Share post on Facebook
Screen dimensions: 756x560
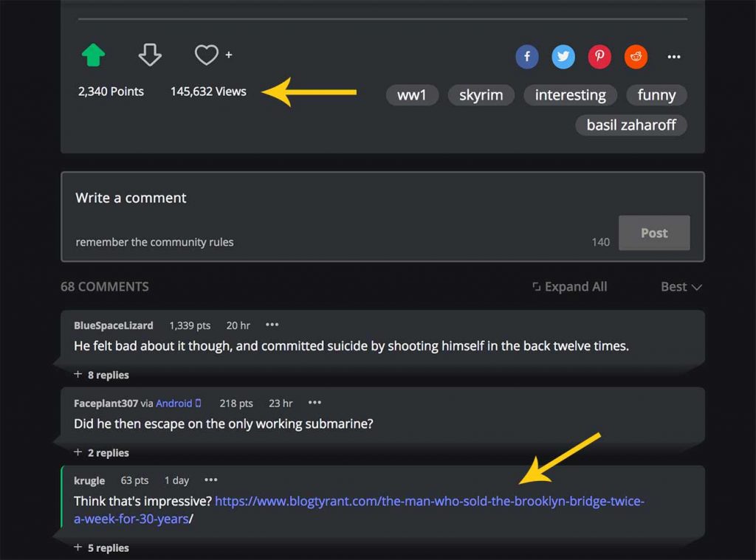point(526,57)
